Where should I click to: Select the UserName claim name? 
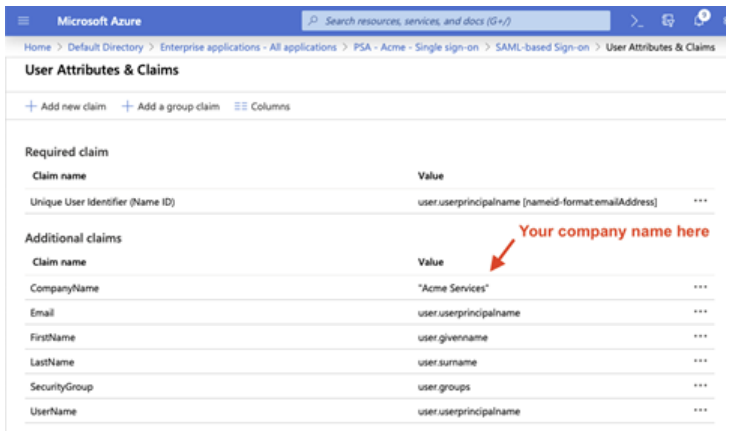[53, 411]
